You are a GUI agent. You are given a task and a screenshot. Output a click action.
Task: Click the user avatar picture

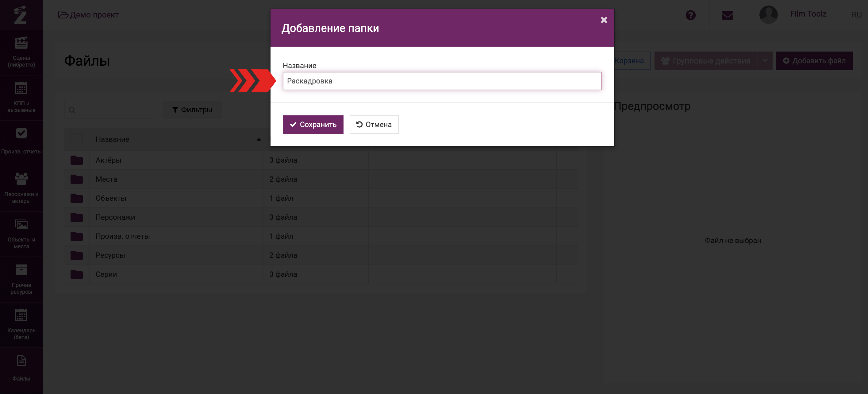point(768,14)
